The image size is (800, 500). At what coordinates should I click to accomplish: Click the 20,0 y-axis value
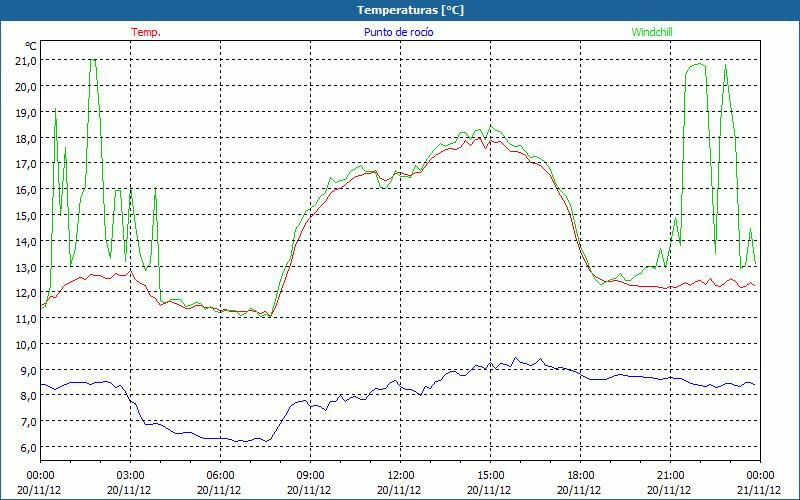[26, 87]
